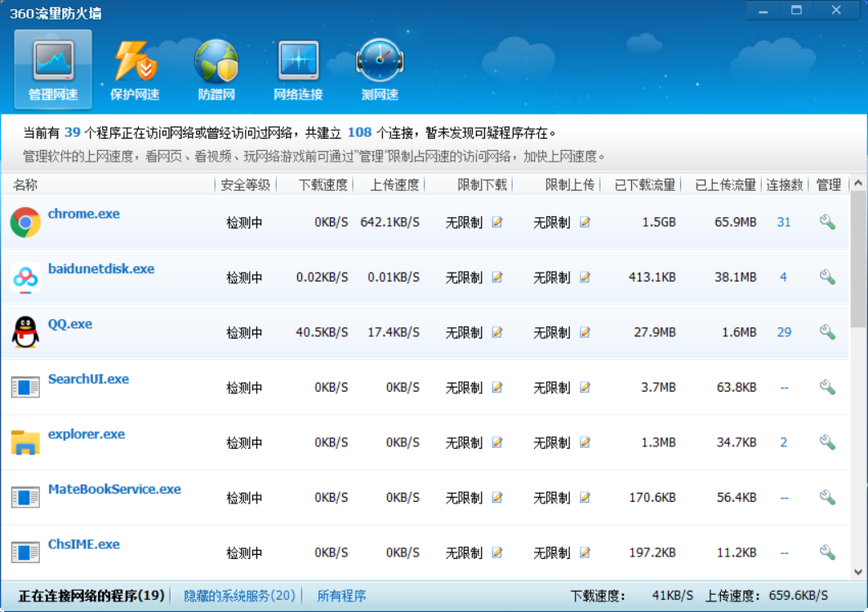
Task: Edit download limit for explorer.exe
Action: click(x=497, y=442)
